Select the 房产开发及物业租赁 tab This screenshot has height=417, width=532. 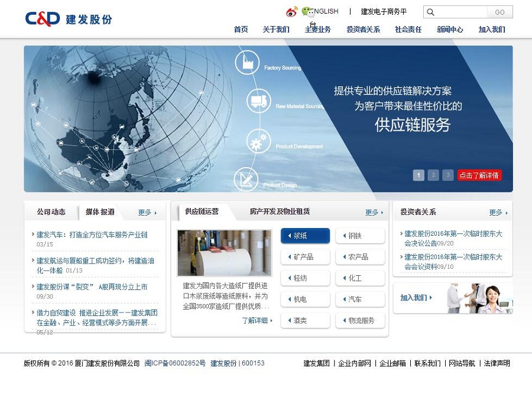pyautogui.click(x=280, y=211)
